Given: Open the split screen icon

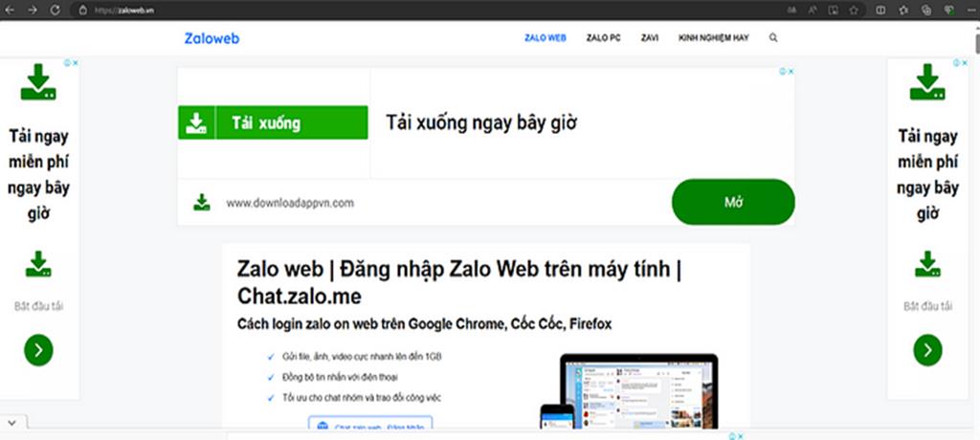Looking at the screenshot, I should 880,10.
